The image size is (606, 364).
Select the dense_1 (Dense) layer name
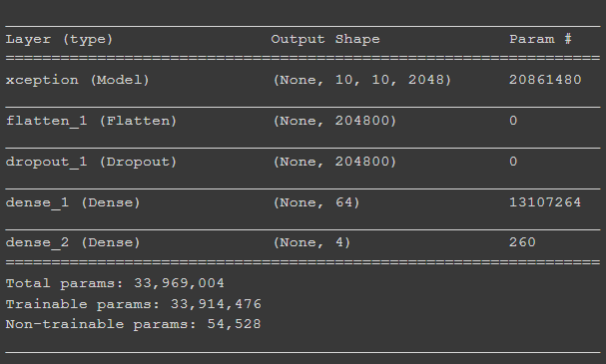click(x=73, y=203)
